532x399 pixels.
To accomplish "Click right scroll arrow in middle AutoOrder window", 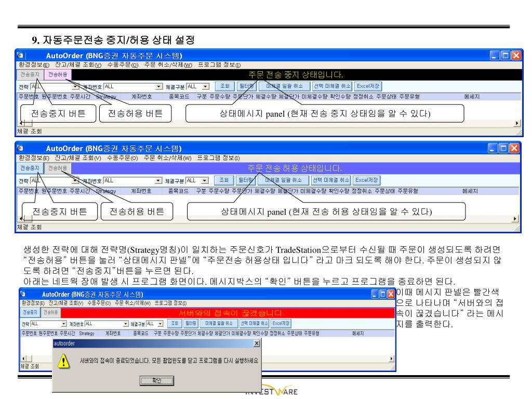I will click(x=515, y=219).
